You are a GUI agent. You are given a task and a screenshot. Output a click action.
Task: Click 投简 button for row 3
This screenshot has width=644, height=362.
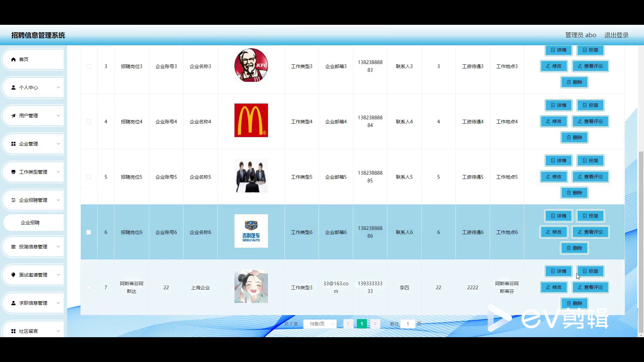(590, 50)
